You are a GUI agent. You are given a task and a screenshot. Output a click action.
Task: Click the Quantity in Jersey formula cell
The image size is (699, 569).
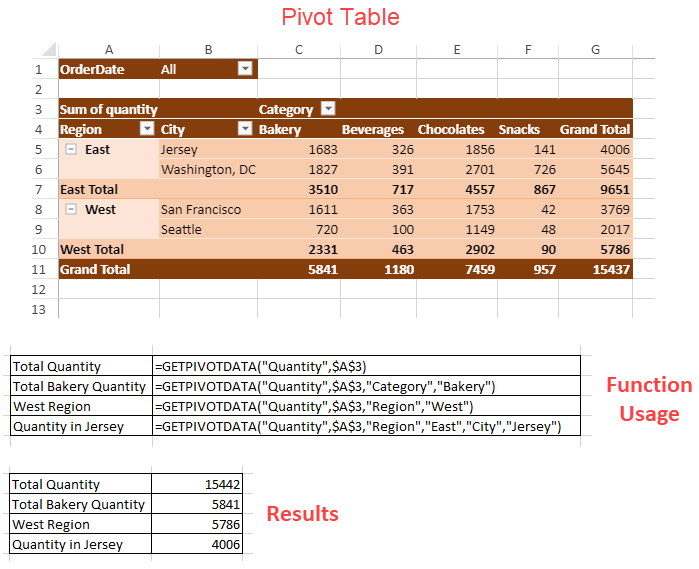366,426
